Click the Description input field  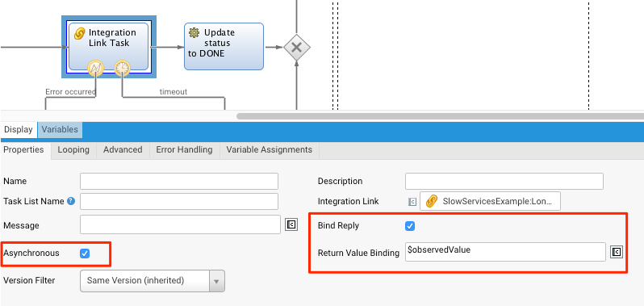[504, 181]
